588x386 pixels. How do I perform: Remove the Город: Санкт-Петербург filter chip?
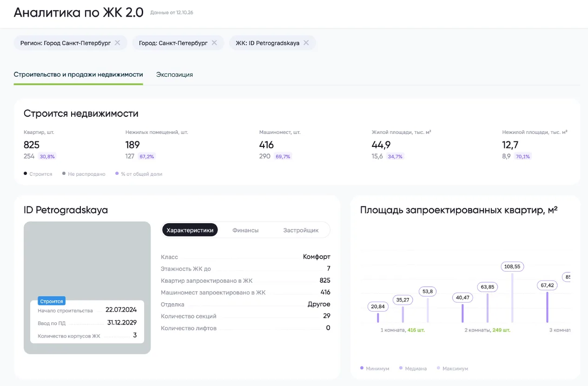214,43
